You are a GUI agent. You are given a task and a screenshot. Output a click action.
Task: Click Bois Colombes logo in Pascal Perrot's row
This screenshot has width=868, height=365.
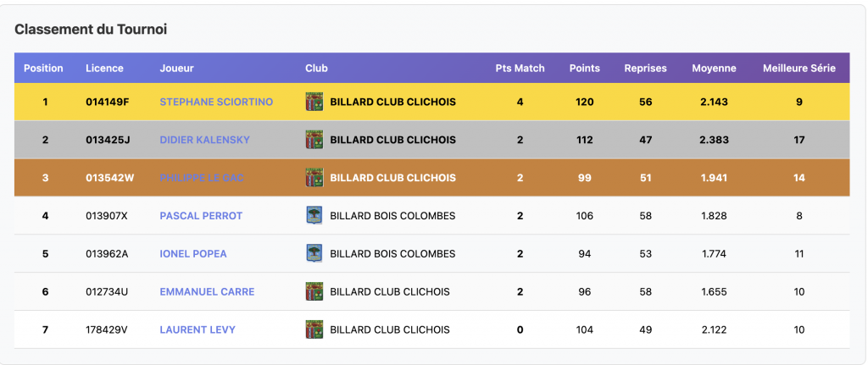314,216
